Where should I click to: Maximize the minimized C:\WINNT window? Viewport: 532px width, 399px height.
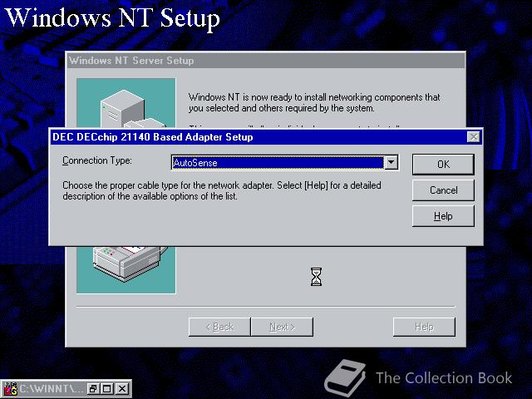[x=107, y=389]
